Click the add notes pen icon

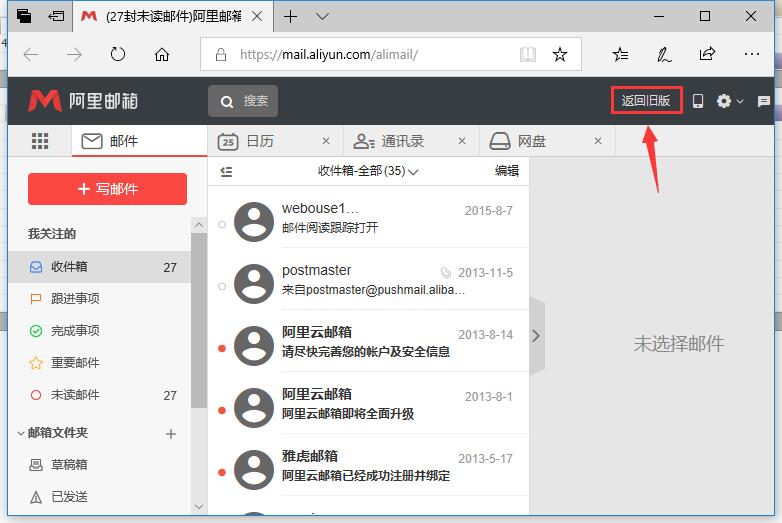click(x=664, y=54)
